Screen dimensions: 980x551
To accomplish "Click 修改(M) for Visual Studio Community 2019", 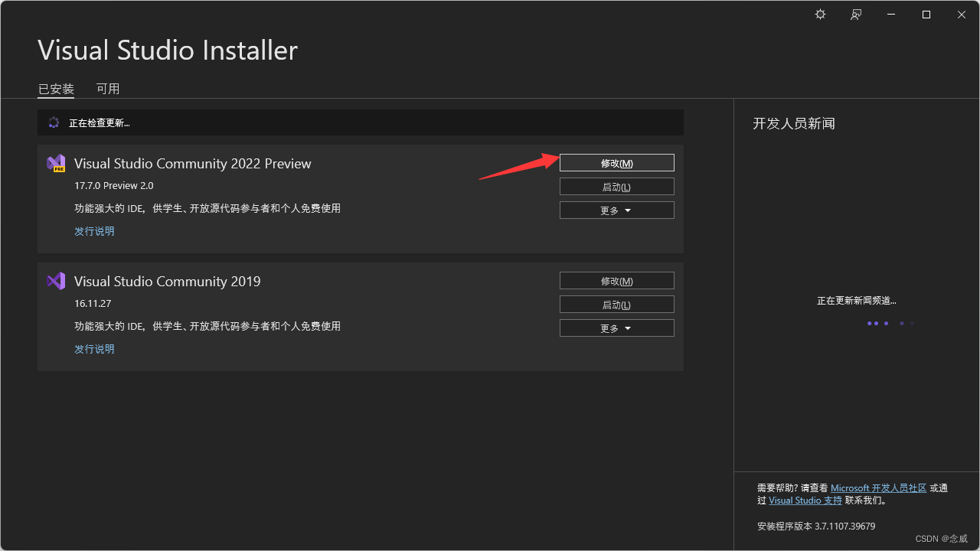I will tap(616, 281).
